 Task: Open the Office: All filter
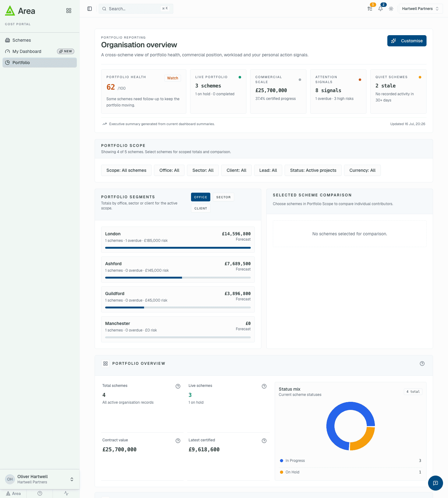169,170
